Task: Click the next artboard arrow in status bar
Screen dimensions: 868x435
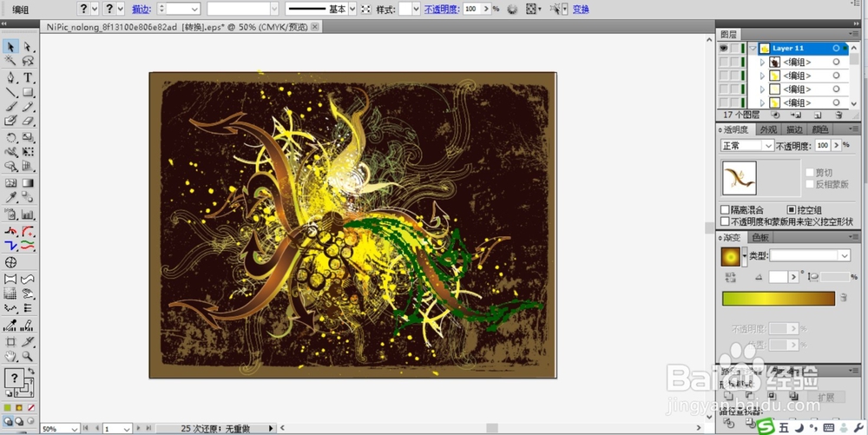Action: point(139,428)
